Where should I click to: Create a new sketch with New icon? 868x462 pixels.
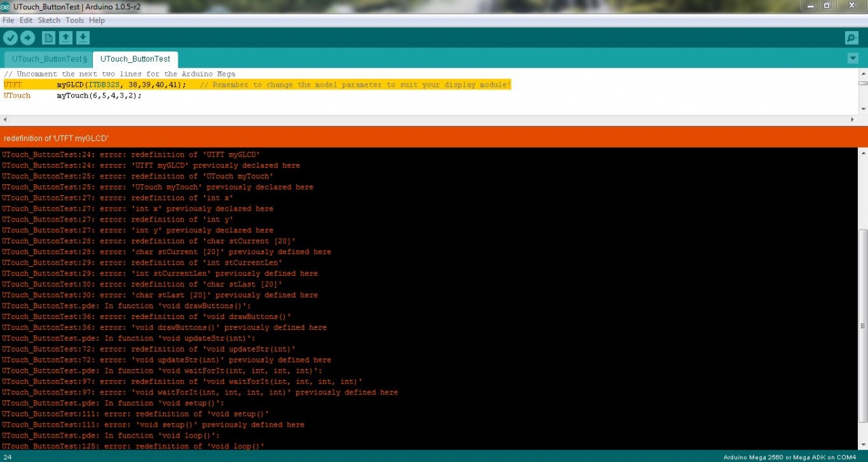[x=48, y=38]
